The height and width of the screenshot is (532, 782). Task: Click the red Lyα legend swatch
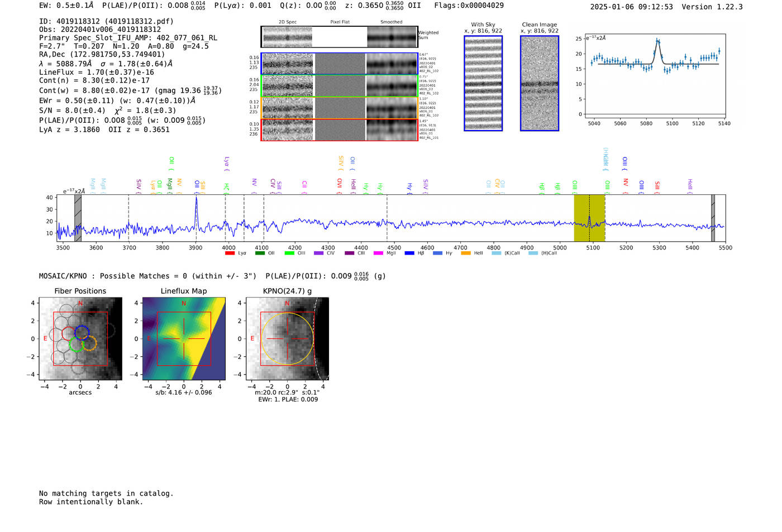tap(230, 253)
